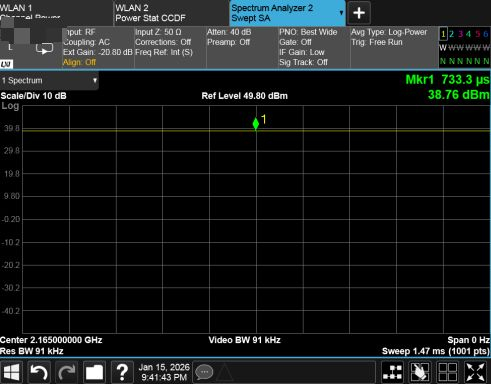Add a new screen with plus button
491x384 pixels.
(359, 13)
